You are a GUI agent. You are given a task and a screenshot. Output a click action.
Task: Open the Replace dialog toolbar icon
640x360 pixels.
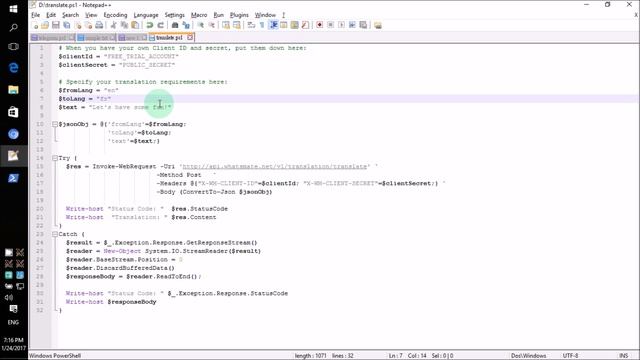(x=186, y=25)
